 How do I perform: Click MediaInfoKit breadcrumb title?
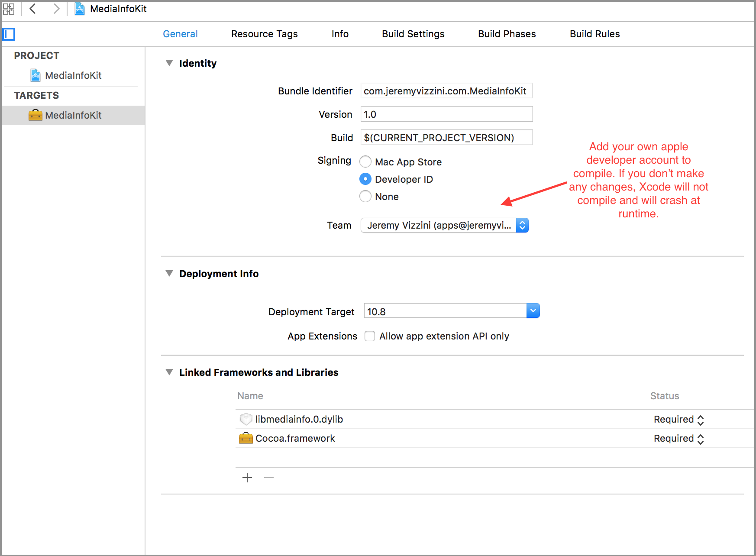click(118, 9)
